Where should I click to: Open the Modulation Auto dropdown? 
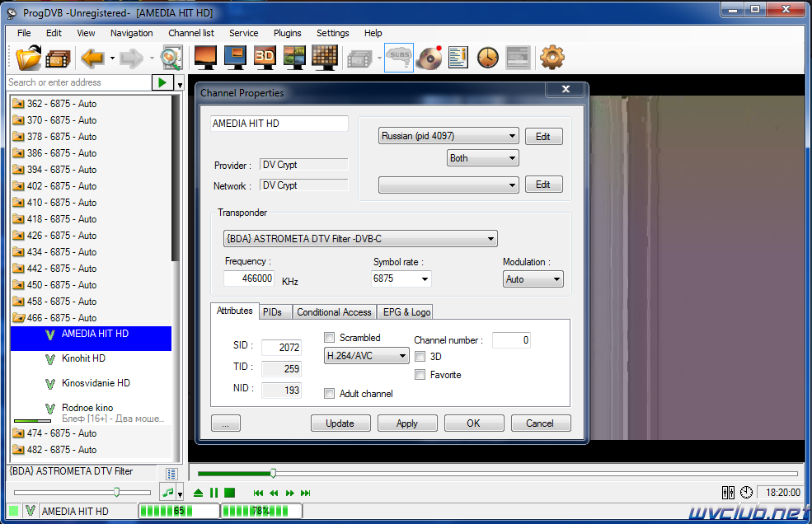pos(533,279)
